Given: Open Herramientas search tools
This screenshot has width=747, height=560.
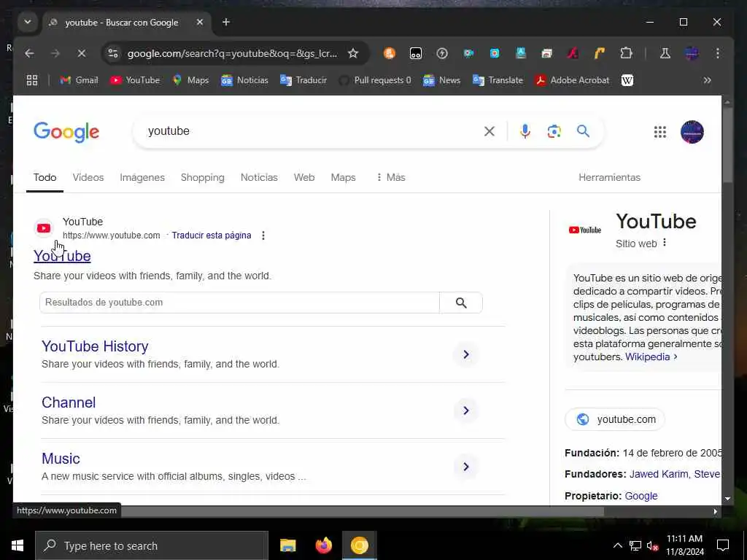Looking at the screenshot, I should click(x=609, y=177).
